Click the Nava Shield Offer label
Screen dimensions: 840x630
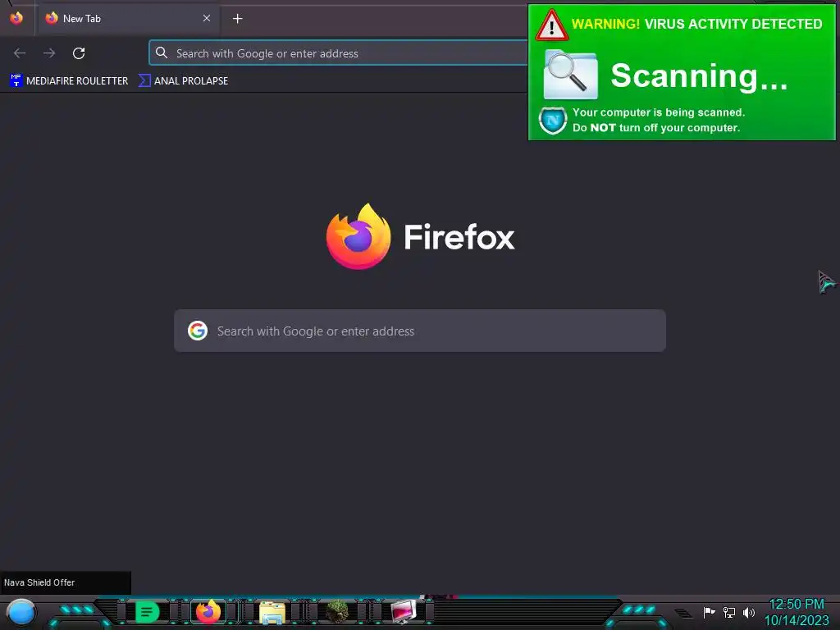click(39, 582)
